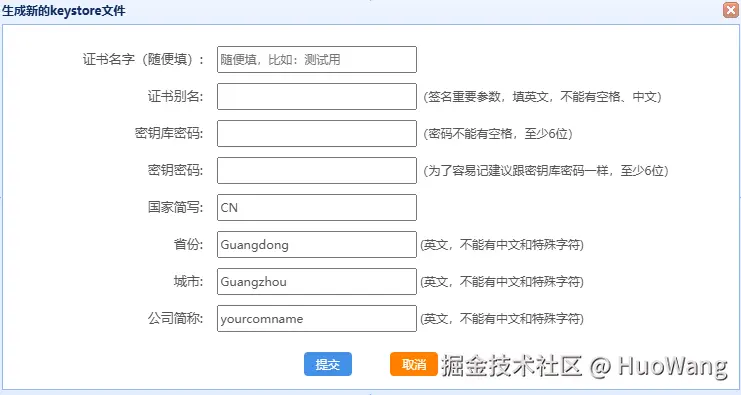Submit the form with 提交 button
The width and height of the screenshot is (741, 395).
click(x=328, y=364)
